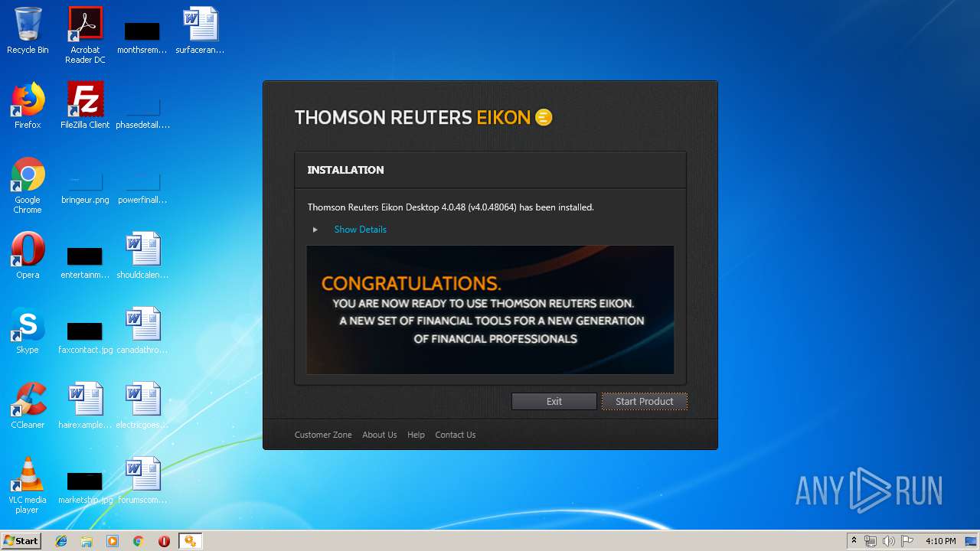980x551 pixels.
Task: Select the electricgoes... Word document
Action: 142,406
